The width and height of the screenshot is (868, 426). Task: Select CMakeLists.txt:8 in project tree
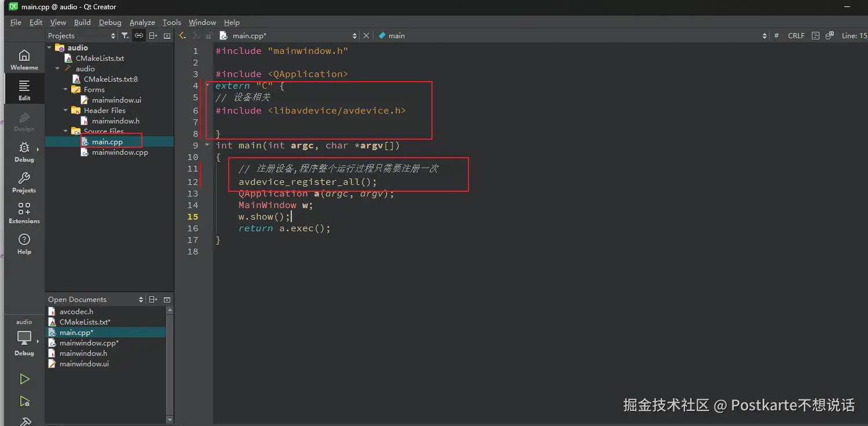tap(111, 79)
